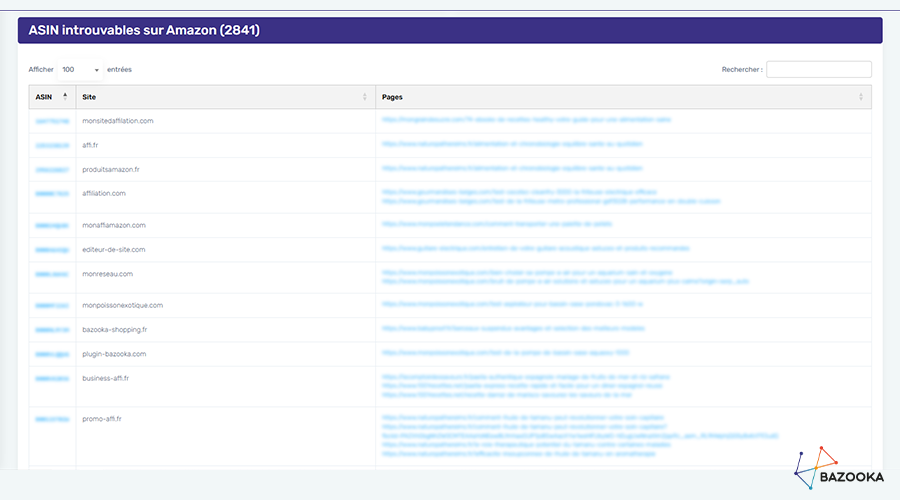Image resolution: width=900 pixels, height=500 pixels.
Task: Open ASIN link in promo-affi.fr row
Action: click(52, 419)
